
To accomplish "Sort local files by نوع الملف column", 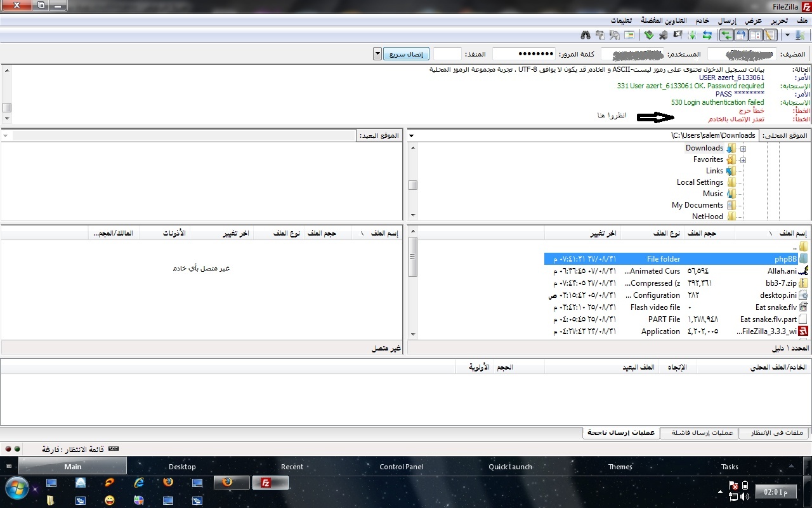I will click(652, 233).
